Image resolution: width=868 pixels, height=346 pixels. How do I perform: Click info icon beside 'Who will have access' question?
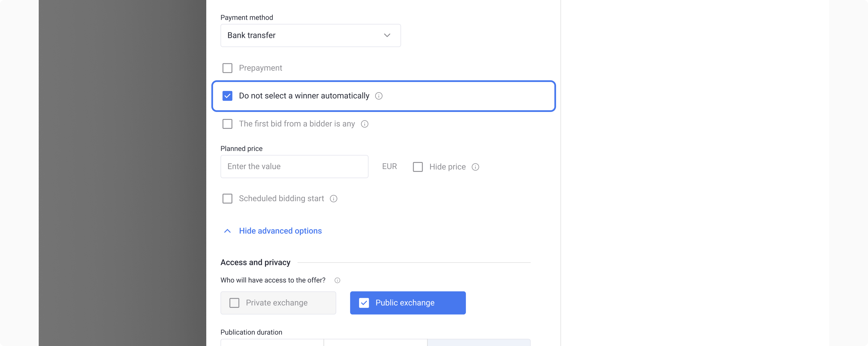[x=337, y=280]
